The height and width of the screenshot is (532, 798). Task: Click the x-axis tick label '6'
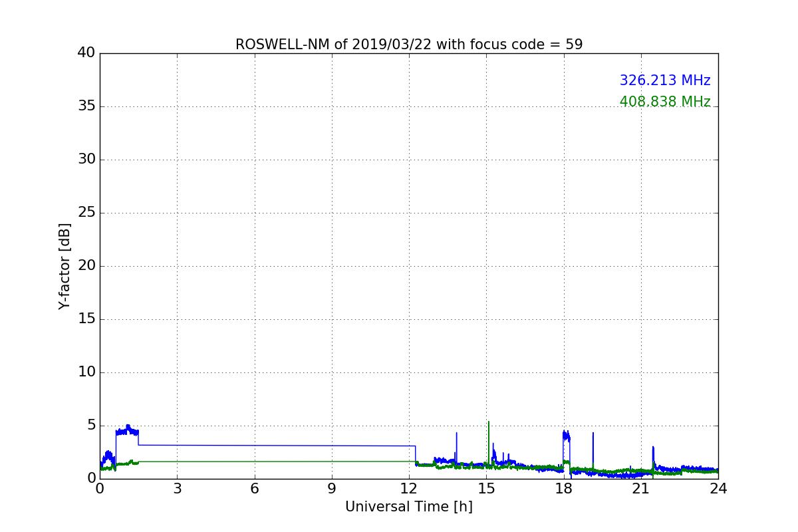255,488
